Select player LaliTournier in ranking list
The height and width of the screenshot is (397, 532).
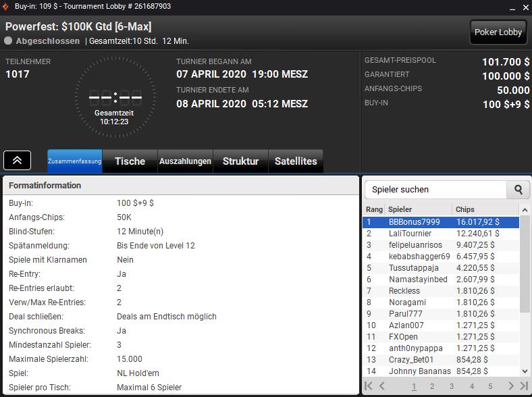[410, 234]
